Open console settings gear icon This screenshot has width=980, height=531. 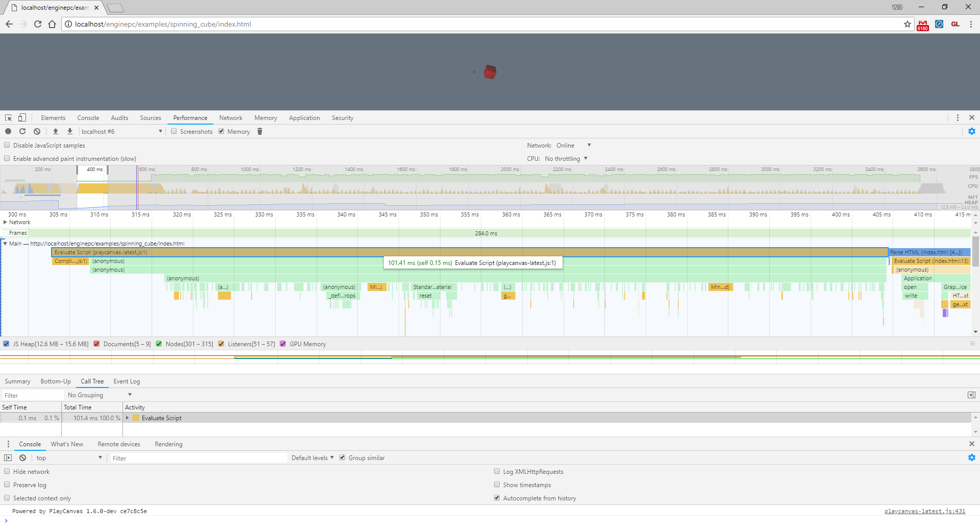pyautogui.click(x=972, y=457)
